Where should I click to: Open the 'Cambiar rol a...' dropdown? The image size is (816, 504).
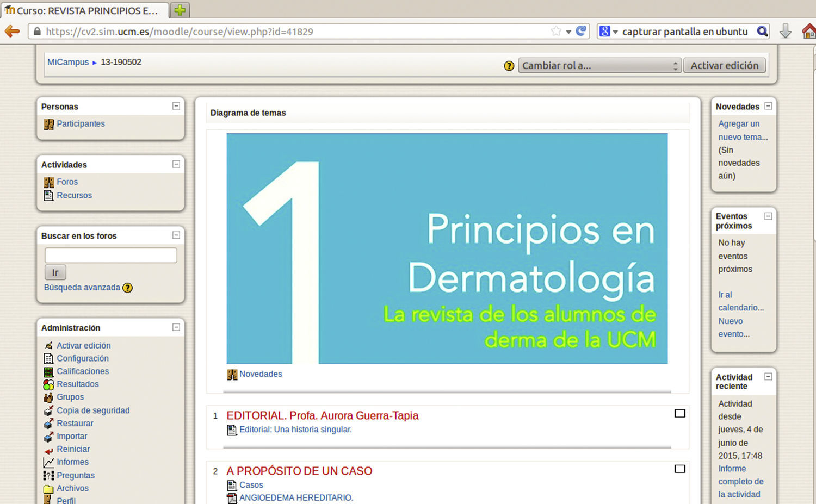(599, 66)
